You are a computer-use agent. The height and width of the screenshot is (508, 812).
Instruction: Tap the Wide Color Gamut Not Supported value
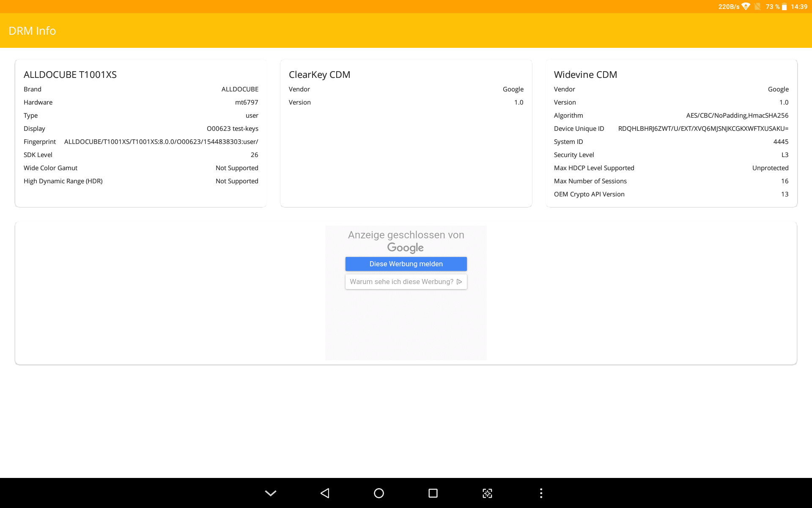coord(237,168)
